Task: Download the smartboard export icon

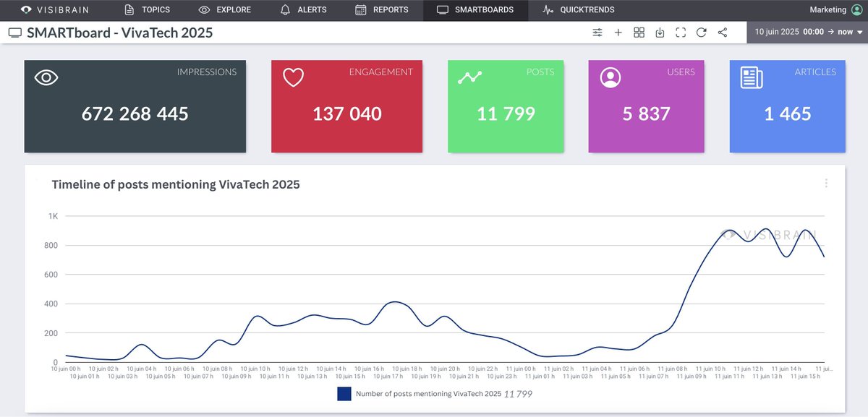Action: tap(660, 33)
